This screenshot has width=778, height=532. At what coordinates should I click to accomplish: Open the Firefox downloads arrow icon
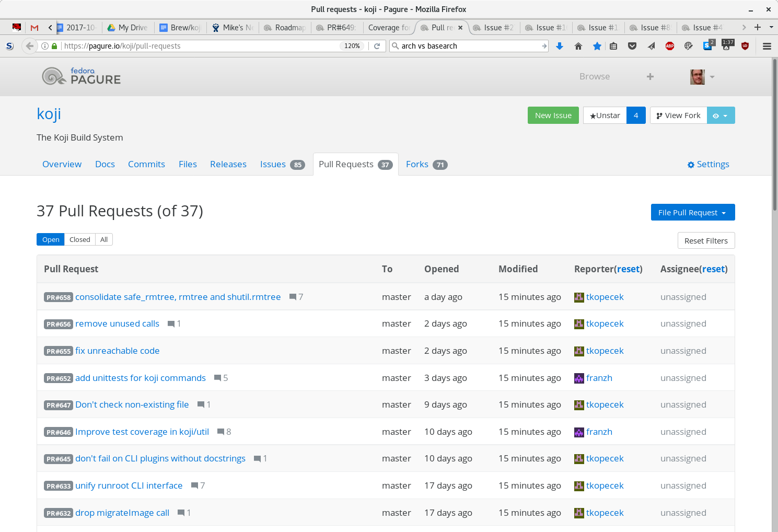tap(560, 46)
